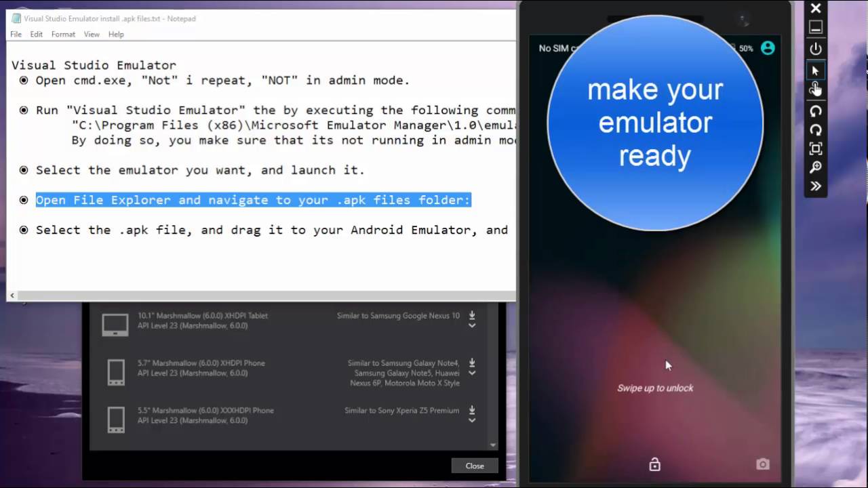Open the File menu in Notepad
The height and width of the screenshot is (488, 868).
tap(16, 35)
